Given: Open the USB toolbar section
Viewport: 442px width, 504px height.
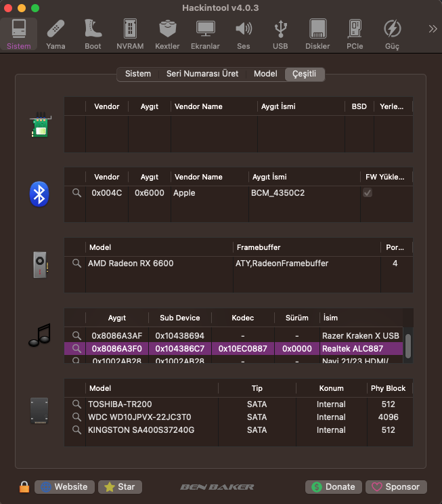Looking at the screenshot, I should tap(280, 35).
